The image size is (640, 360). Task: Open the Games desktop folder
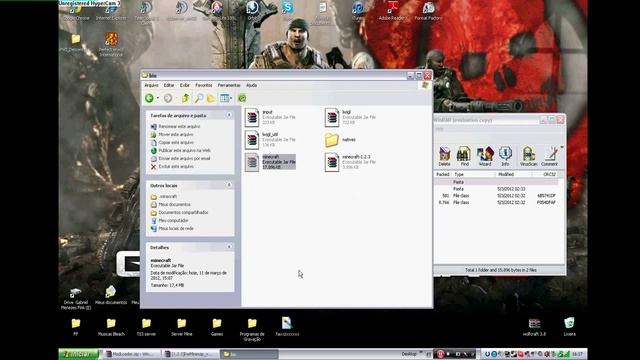(217, 327)
